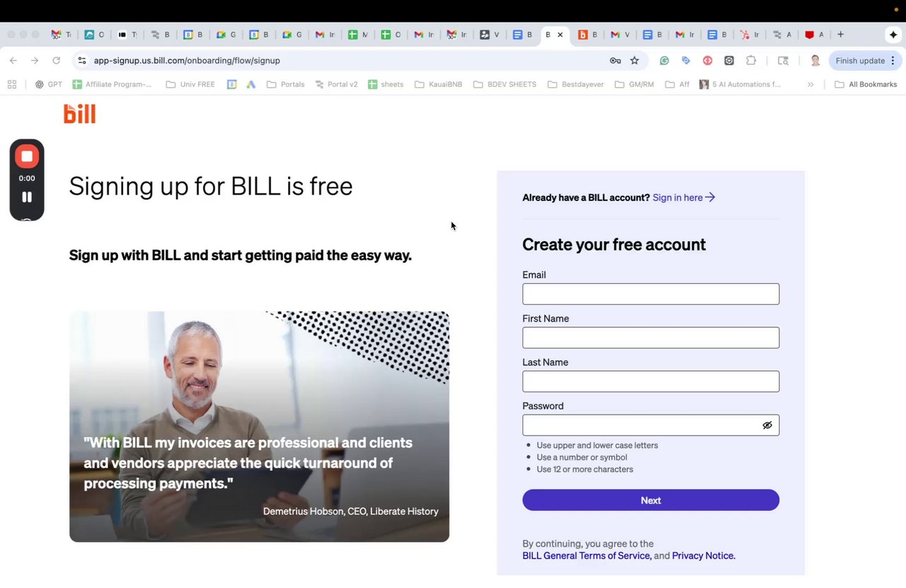Screen dimensions: 906x588
Task: Click the recording timer showing 0:00
Action: tap(27, 178)
